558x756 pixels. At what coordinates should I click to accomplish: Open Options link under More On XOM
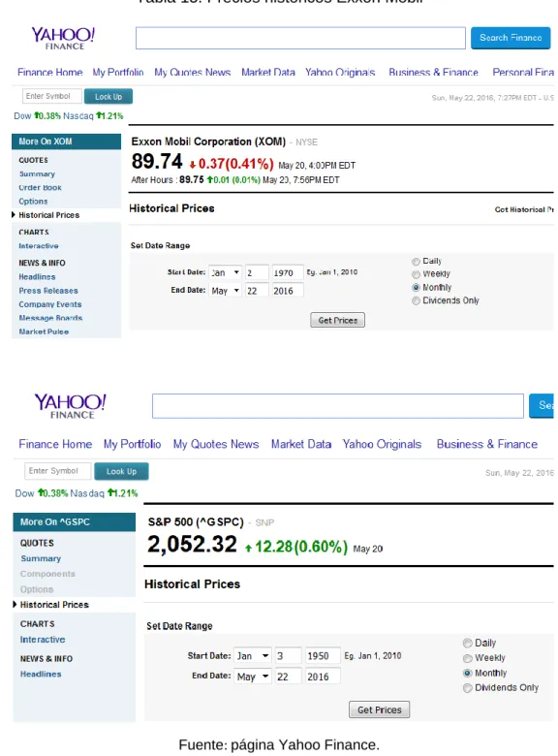33,202
